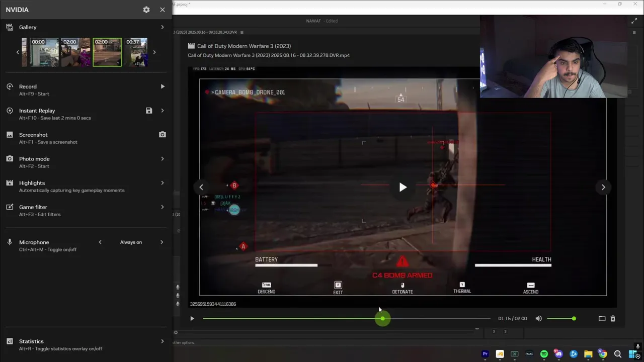Select the green-highlighted 02:00 clip thumbnail
The width and height of the screenshot is (644, 362).
tap(107, 52)
